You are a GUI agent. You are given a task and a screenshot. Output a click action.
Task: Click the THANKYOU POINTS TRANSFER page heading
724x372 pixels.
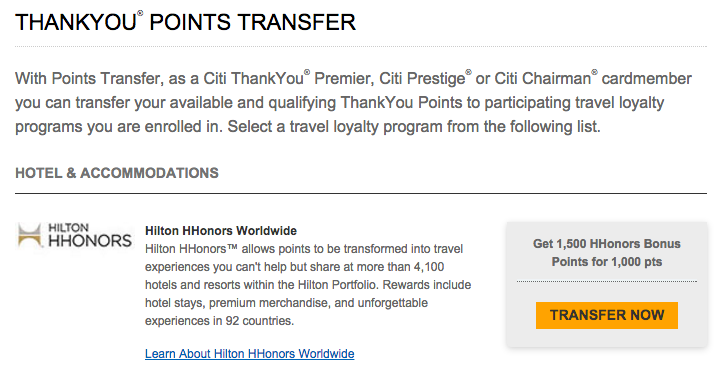[x=186, y=23]
